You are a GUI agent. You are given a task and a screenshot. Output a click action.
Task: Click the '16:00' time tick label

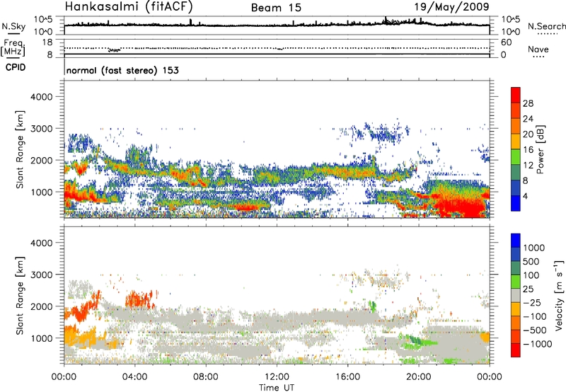347,377
